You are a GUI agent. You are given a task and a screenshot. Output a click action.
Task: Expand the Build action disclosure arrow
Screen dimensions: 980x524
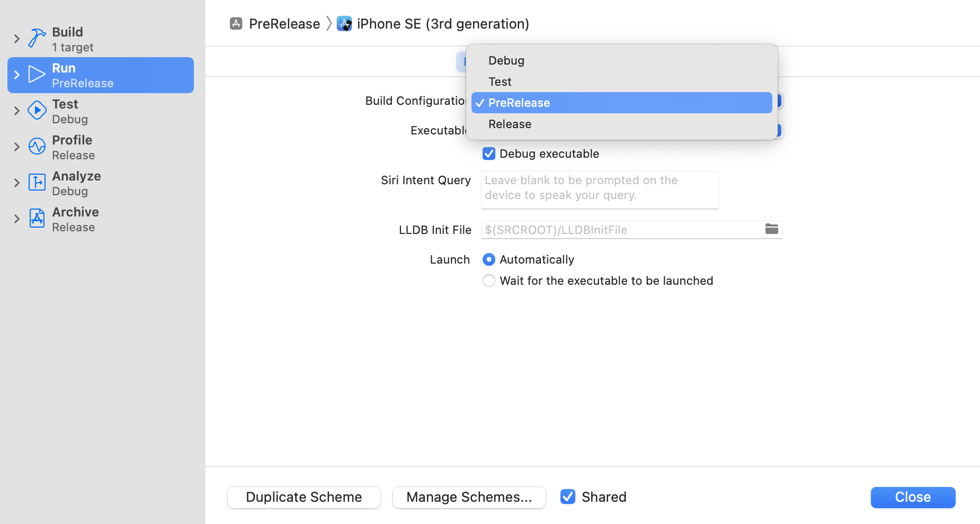click(17, 39)
